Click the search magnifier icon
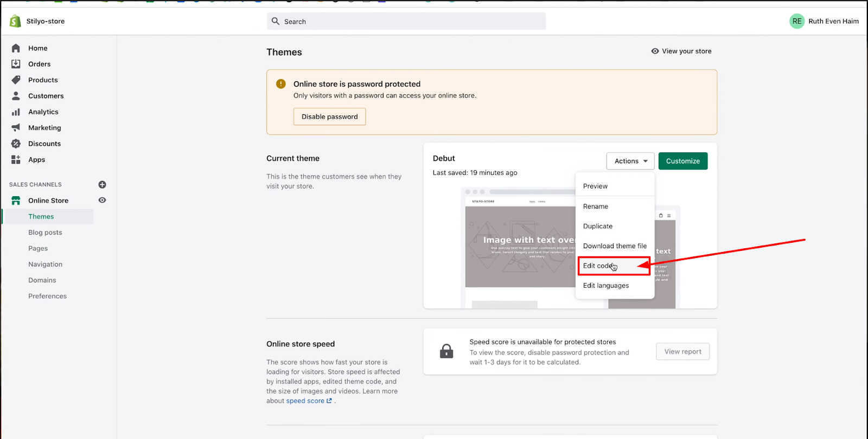This screenshot has height=439, width=868. 276,21
